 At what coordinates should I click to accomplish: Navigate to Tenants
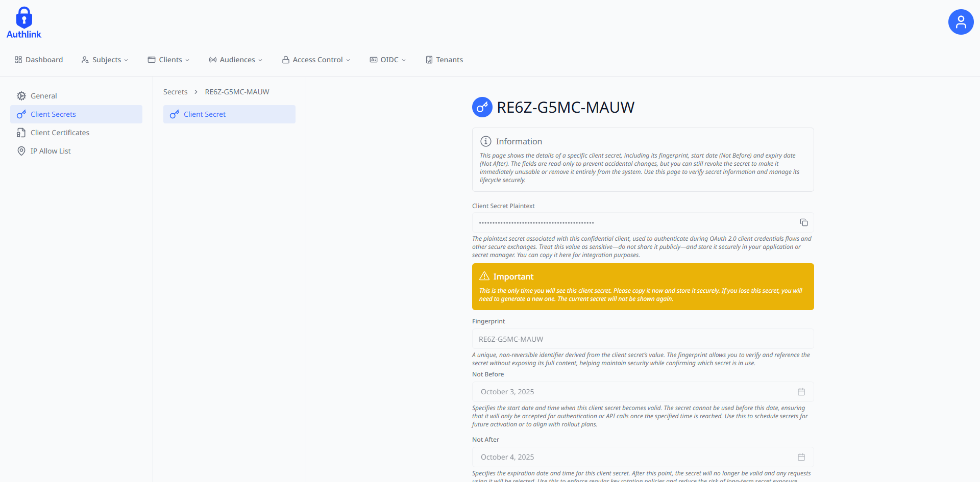(444, 60)
